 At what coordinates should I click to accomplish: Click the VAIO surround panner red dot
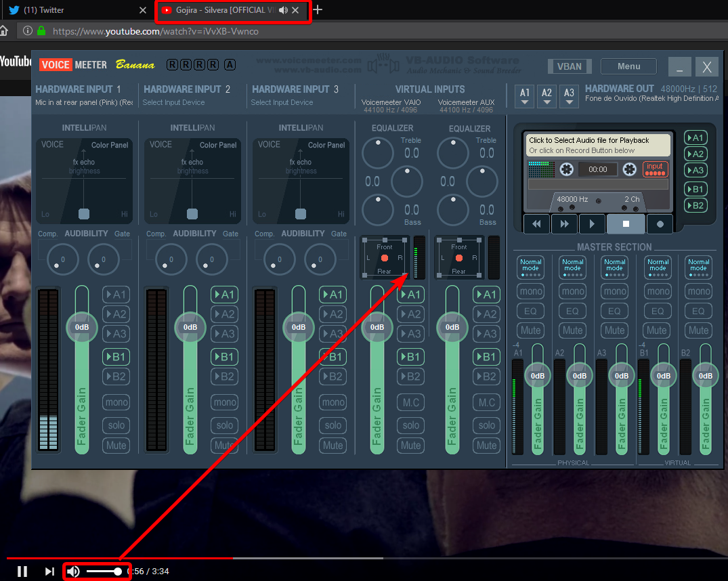click(385, 258)
